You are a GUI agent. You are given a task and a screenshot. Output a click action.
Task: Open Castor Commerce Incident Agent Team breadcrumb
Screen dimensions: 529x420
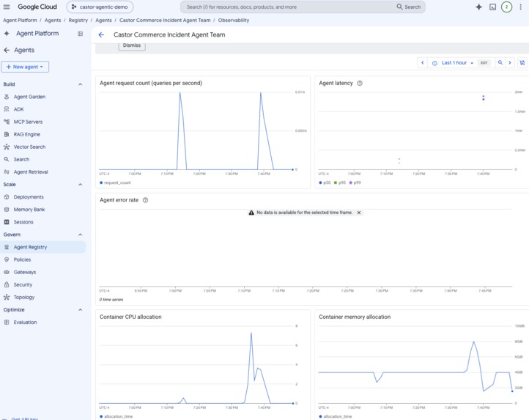pos(165,21)
